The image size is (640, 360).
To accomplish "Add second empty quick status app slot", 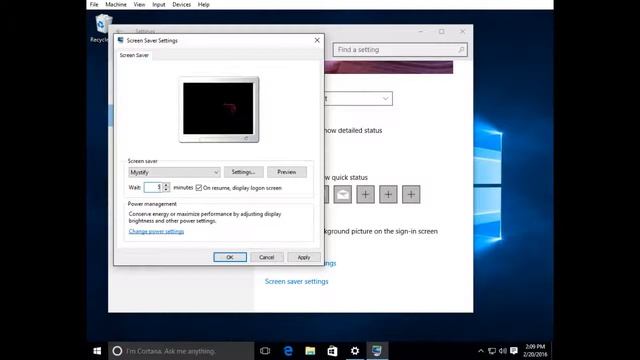I will pos(388,195).
